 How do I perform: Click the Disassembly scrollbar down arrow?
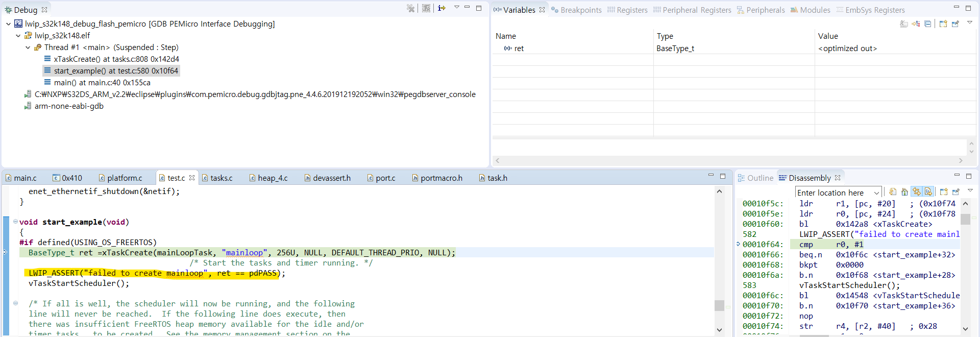tap(965, 329)
